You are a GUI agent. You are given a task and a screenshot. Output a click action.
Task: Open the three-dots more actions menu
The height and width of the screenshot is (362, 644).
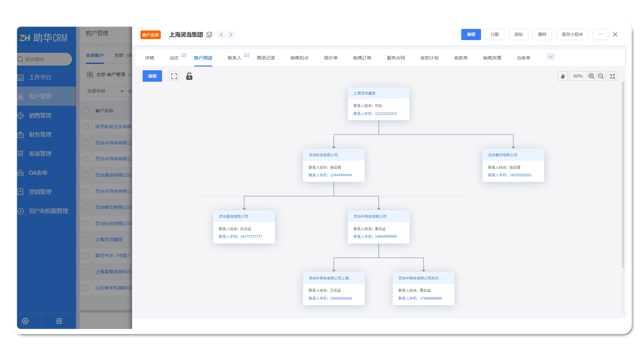click(600, 35)
